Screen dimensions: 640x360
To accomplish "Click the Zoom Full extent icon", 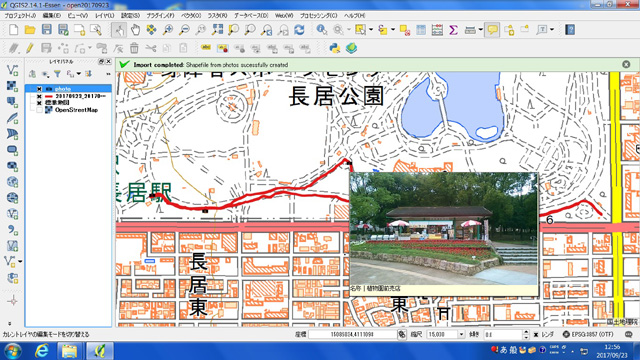I will 217,30.
